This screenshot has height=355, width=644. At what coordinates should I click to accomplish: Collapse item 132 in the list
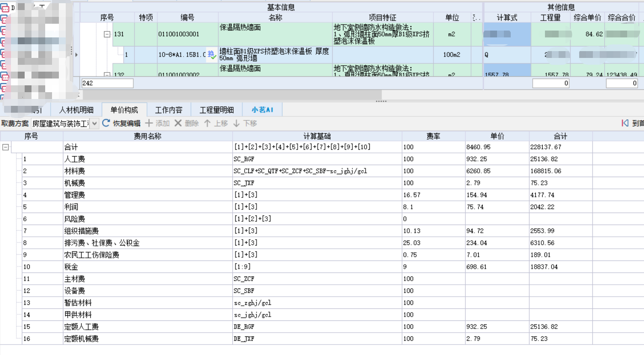[x=107, y=74]
